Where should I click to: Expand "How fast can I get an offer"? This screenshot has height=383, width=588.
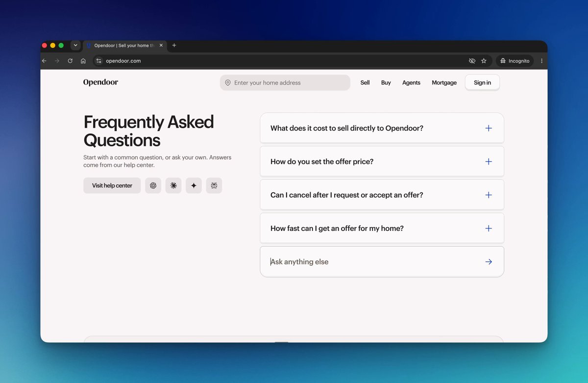click(x=382, y=228)
